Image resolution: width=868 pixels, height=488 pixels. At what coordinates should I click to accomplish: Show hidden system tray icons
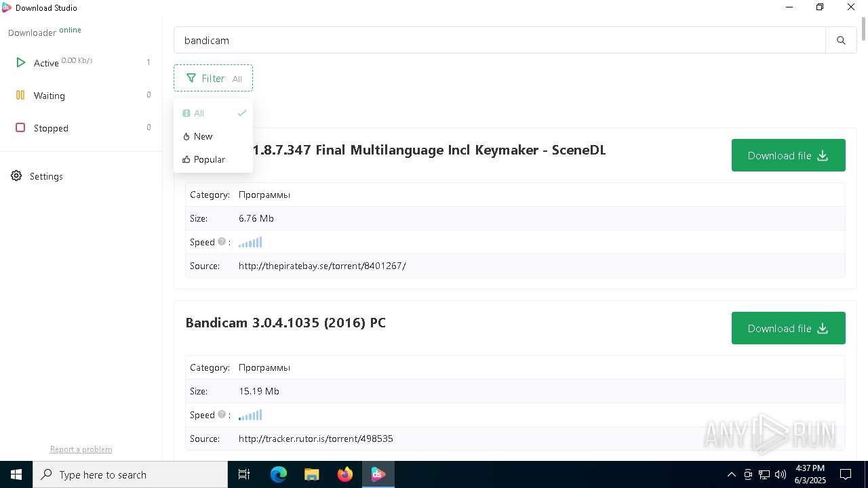coord(731,474)
